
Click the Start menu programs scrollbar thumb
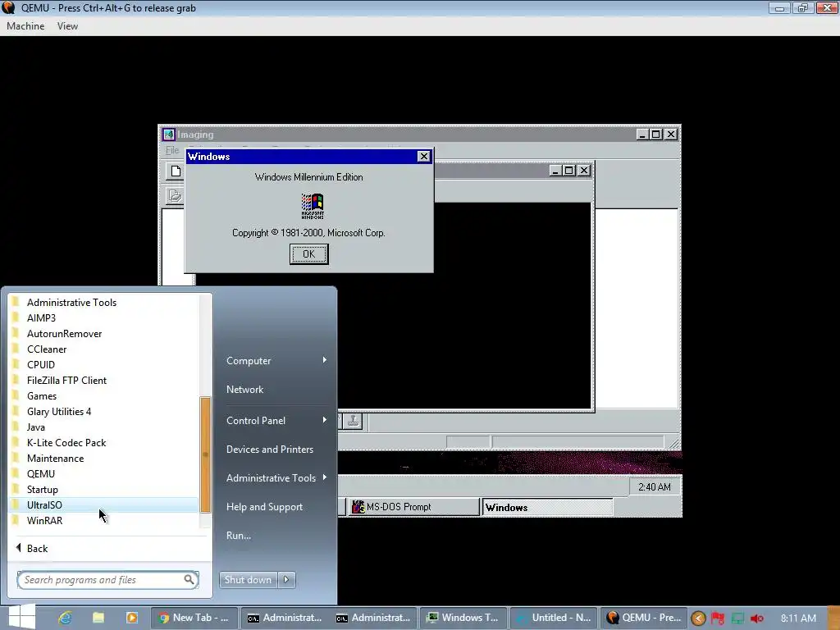[205, 454]
